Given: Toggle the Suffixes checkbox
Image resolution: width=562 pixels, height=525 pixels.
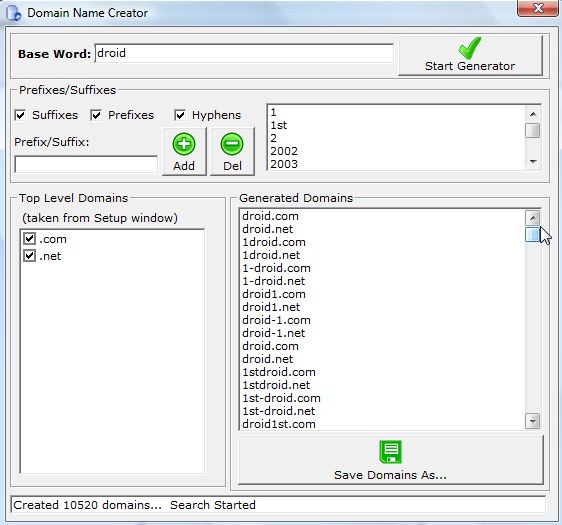Looking at the screenshot, I should coord(20,115).
